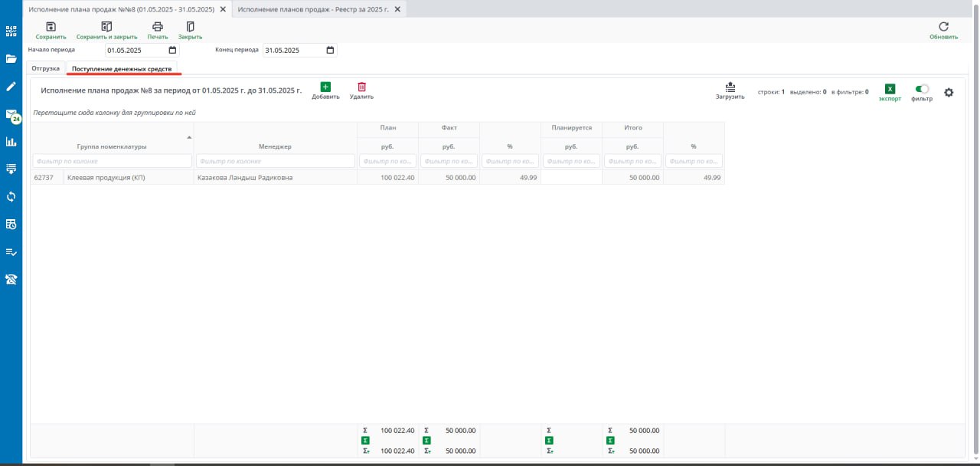Open the charts icon in left sidebar
The image size is (980, 466).
click(11, 142)
